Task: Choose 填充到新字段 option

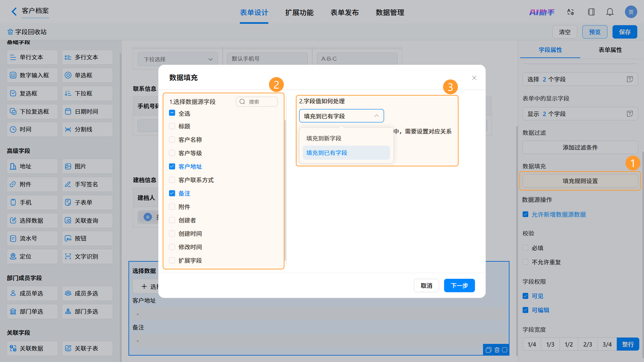Action: click(x=346, y=139)
